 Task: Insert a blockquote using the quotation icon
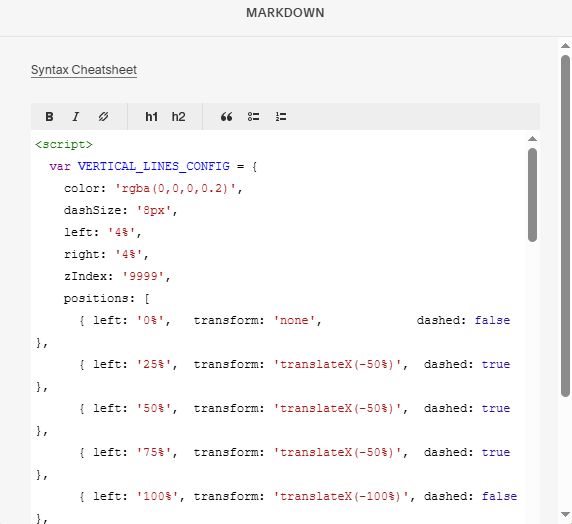[226, 117]
